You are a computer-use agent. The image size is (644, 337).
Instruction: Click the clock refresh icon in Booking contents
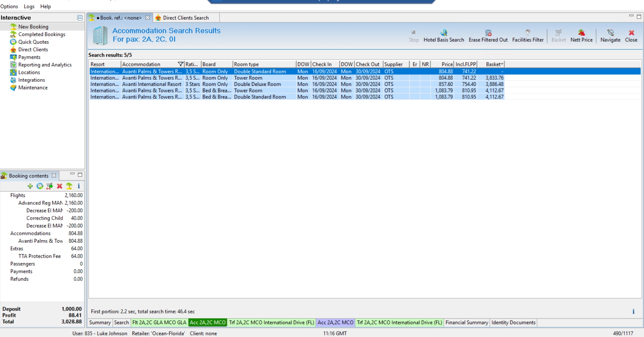pyautogui.click(x=40, y=186)
